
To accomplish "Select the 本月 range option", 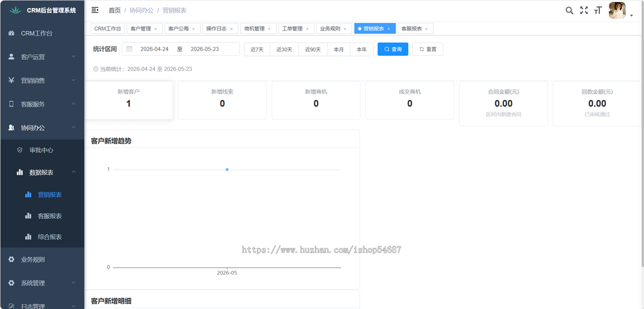I will click(x=339, y=49).
